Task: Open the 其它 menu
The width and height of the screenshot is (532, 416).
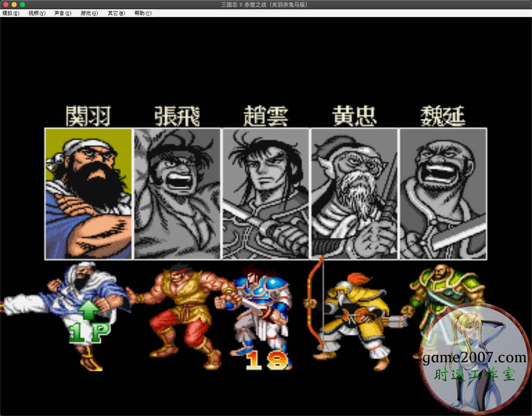Action: pos(116,13)
